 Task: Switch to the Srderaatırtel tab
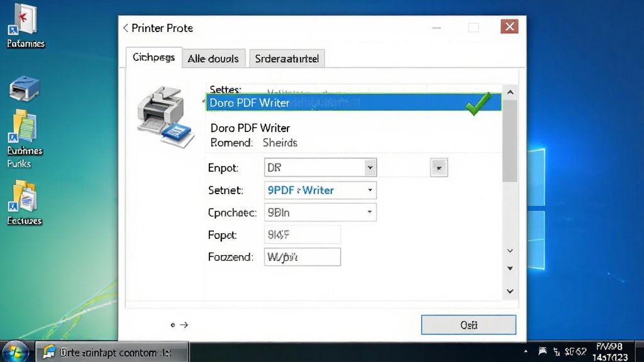(287, 58)
